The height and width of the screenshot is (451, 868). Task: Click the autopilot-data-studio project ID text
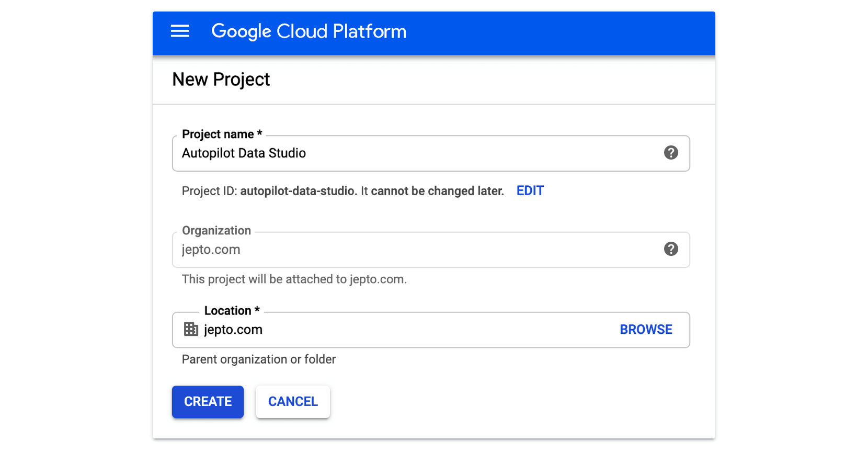[298, 191]
